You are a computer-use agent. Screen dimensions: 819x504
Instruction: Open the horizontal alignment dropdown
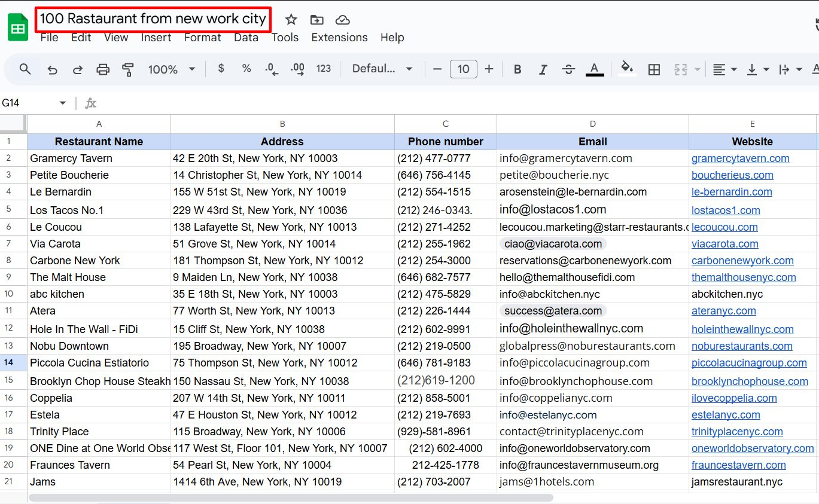click(724, 69)
